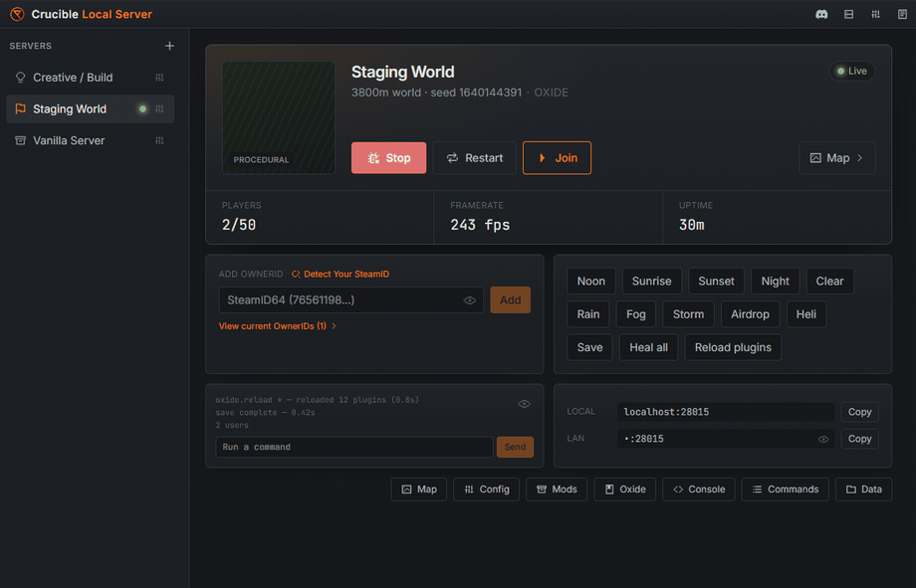This screenshot has height=588, width=916.
Task: Open the Map tab in bottom toolbar
Action: (x=419, y=490)
